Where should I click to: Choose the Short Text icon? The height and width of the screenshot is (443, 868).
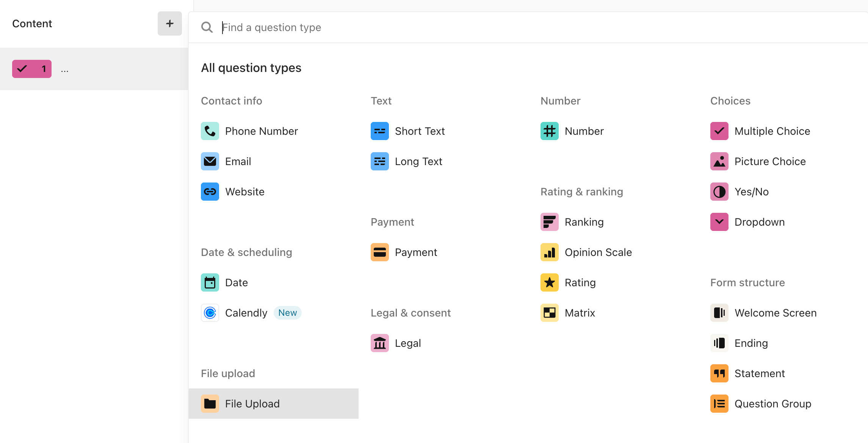380,131
